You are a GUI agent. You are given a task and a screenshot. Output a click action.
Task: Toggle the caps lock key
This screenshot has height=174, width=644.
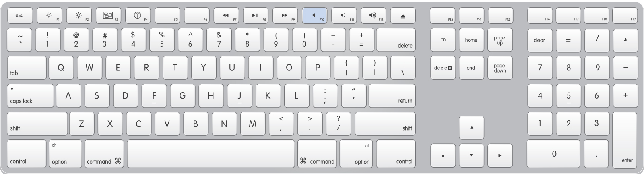point(30,95)
